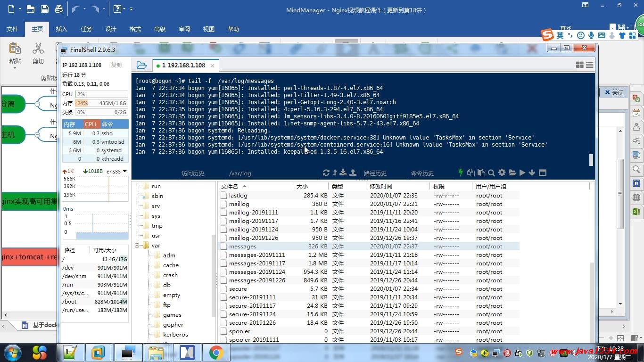Image resolution: width=644 pixels, height=362 pixels.
Task: Switch to grid layout view in FinalShell
Action: (580, 65)
